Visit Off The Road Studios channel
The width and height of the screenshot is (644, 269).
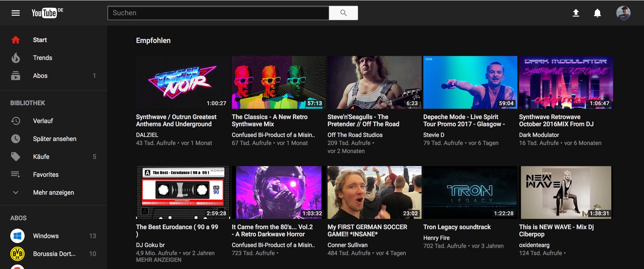(355, 135)
